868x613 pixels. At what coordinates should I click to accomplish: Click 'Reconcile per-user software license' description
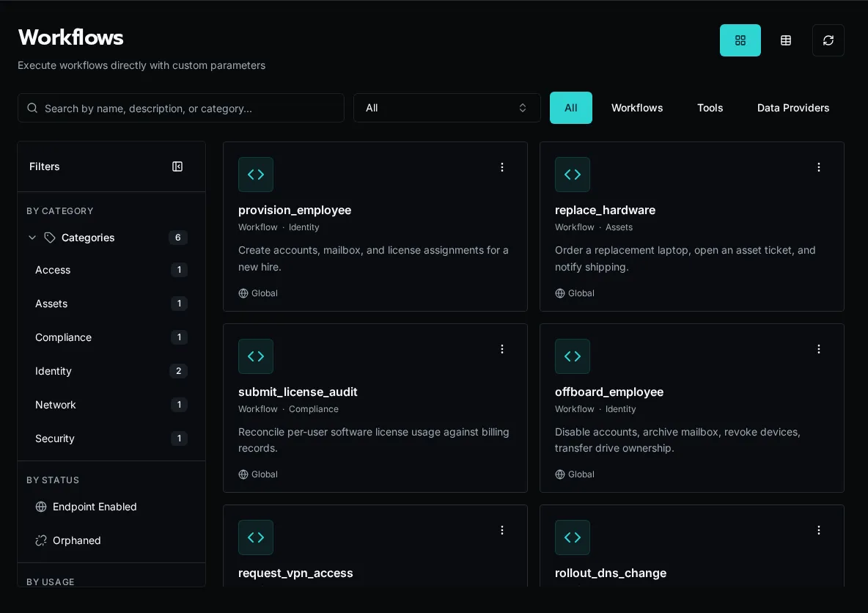click(374, 440)
